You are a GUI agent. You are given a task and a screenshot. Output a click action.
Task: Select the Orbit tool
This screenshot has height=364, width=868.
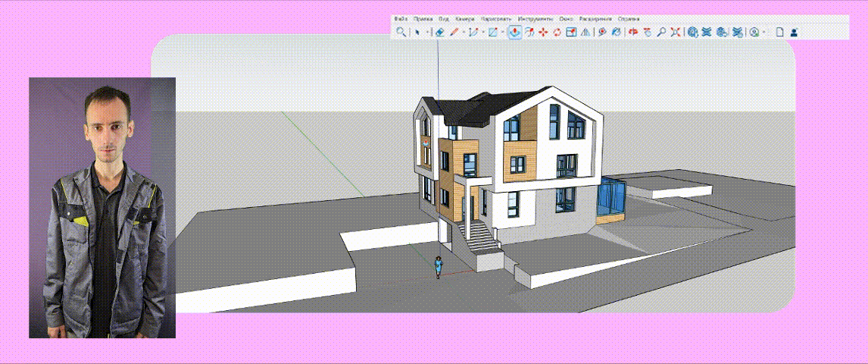pos(633,32)
